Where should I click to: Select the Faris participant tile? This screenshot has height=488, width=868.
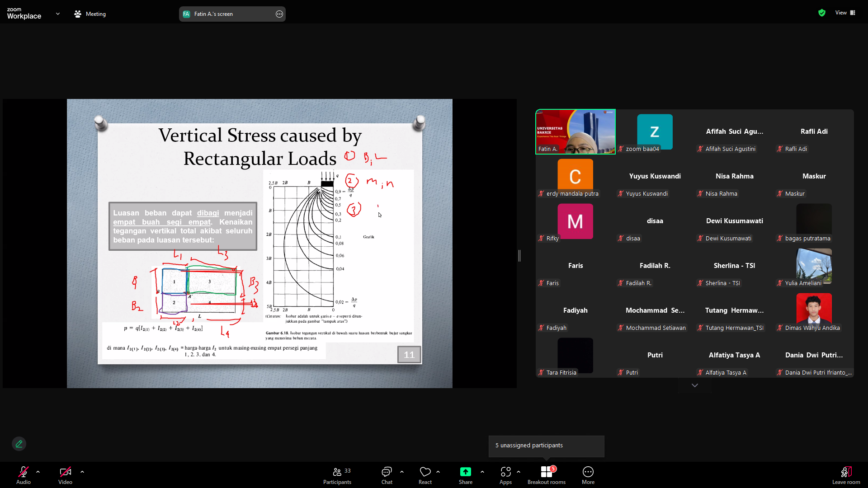(x=576, y=266)
